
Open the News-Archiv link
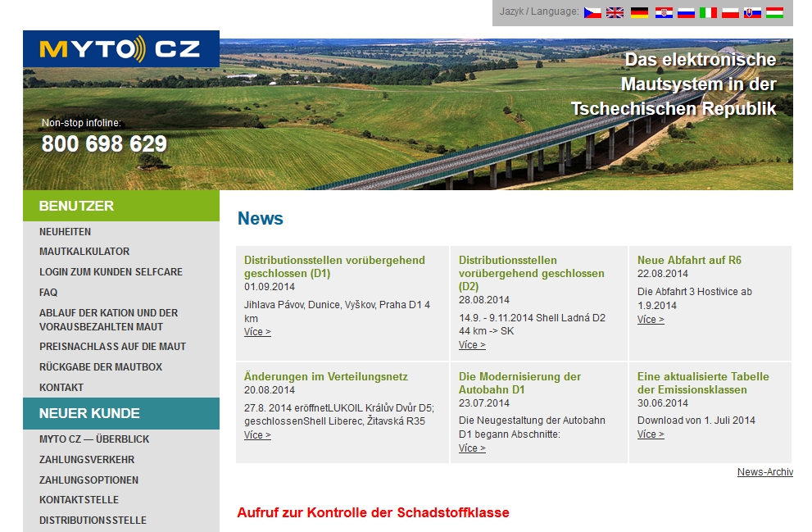point(764,472)
